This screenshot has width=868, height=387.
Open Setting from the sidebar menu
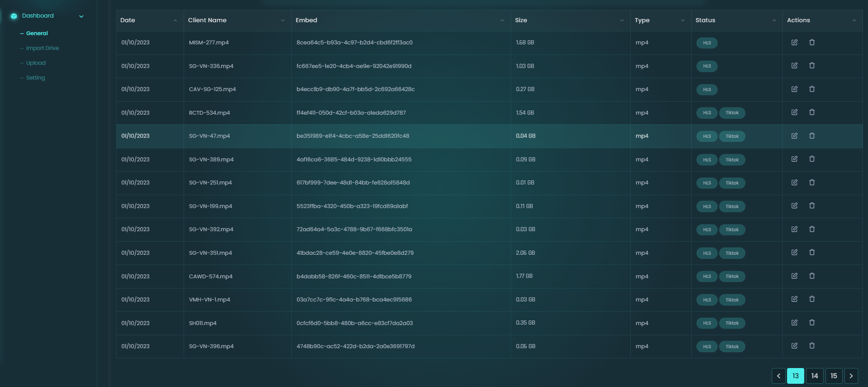pyautogui.click(x=36, y=78)
